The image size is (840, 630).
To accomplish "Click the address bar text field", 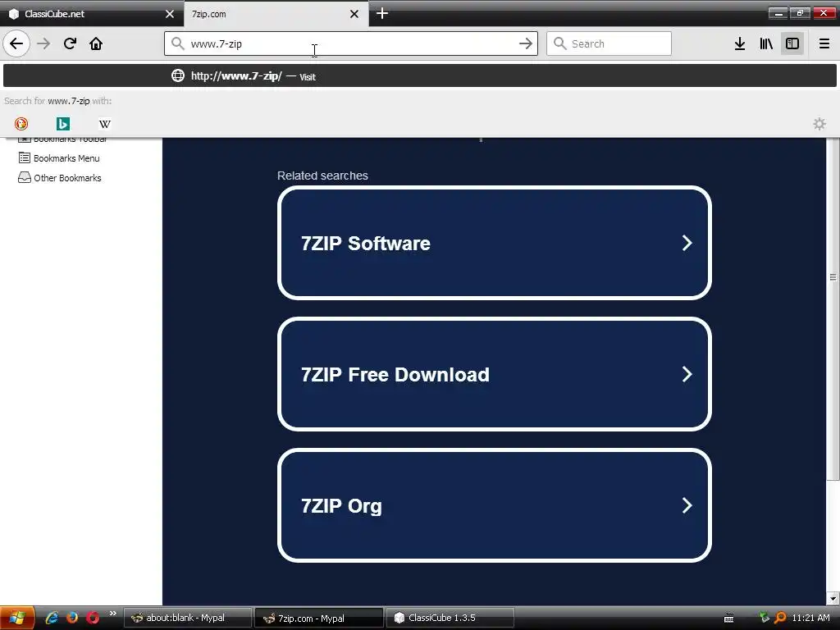I will (351, 43).
